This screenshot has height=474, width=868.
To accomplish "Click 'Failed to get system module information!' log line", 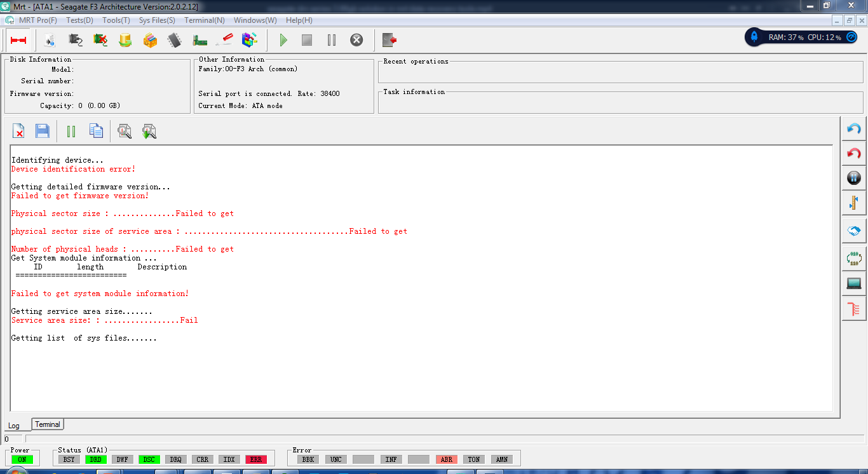I will click(x=100, y=294).
